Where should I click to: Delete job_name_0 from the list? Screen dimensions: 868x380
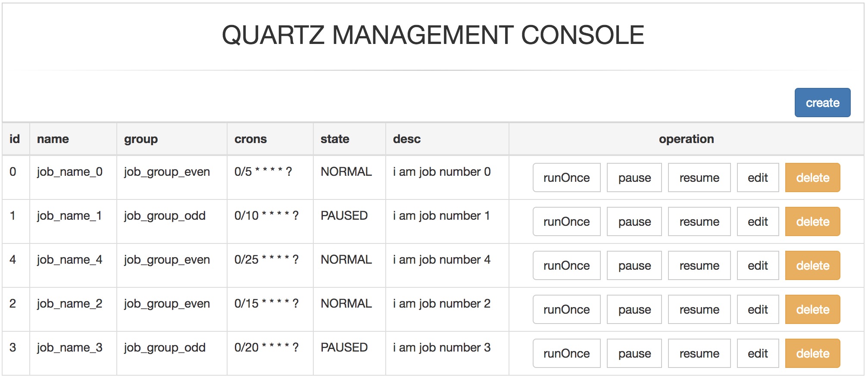click(812, 178)
